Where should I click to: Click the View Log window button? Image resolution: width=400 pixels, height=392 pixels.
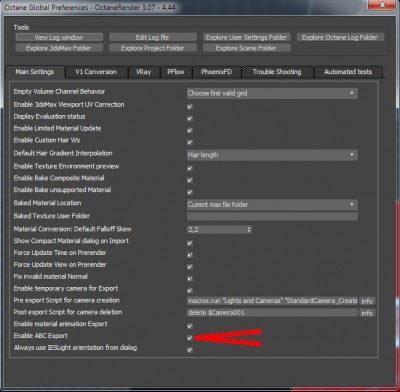point(59,37)
